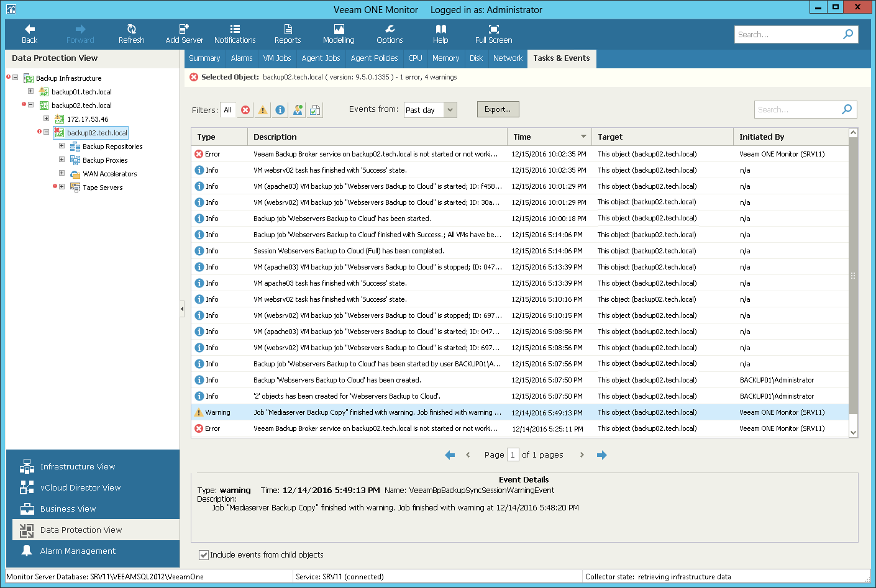This screenshot has width=876, height=588.
Task: Filter events by tasks icon
Action: point(316,110)
